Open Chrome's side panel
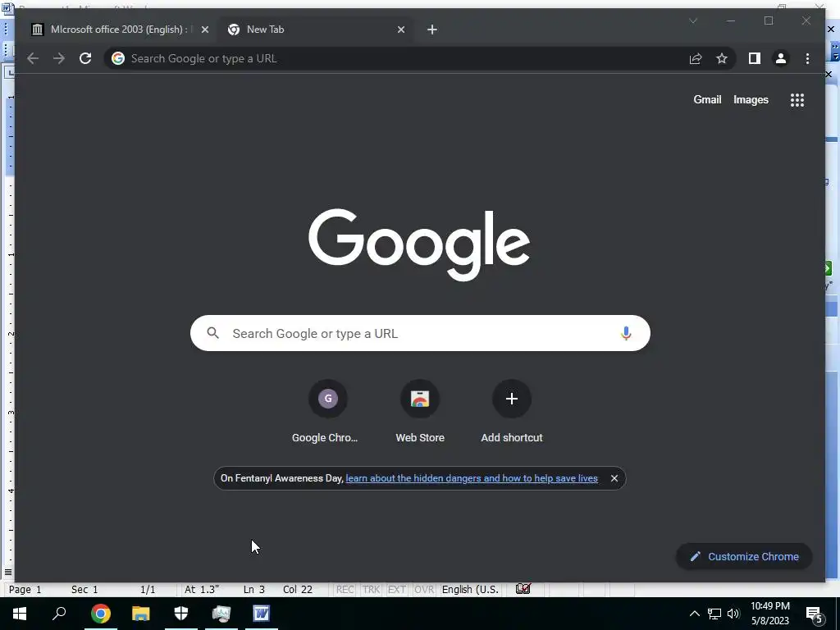840x630 pixels. (x=755, y=58)
